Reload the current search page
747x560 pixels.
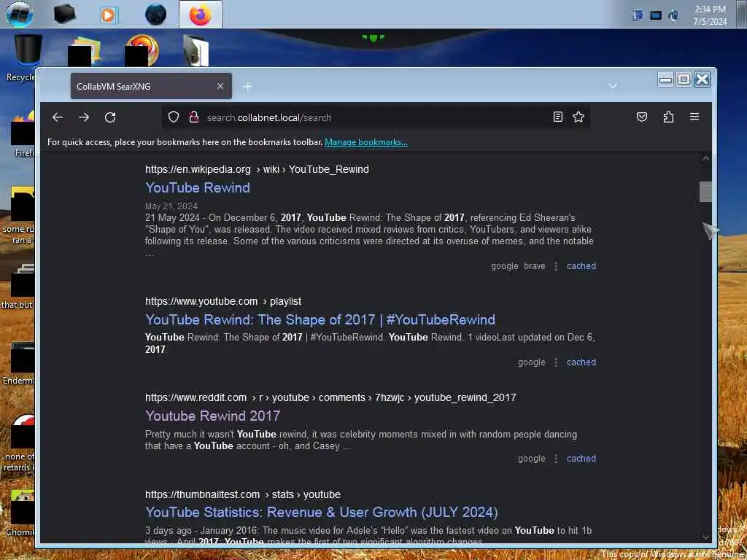111,117
